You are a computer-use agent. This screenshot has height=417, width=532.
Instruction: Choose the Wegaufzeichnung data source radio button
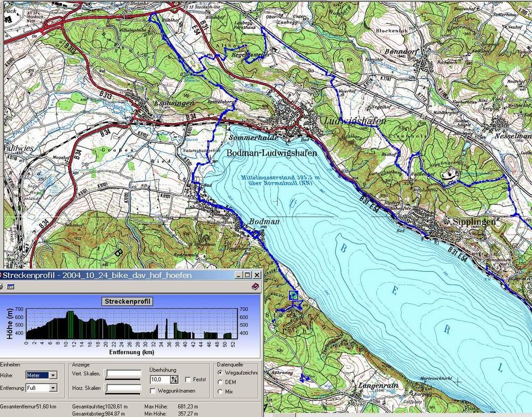click(x=221, y=373)
